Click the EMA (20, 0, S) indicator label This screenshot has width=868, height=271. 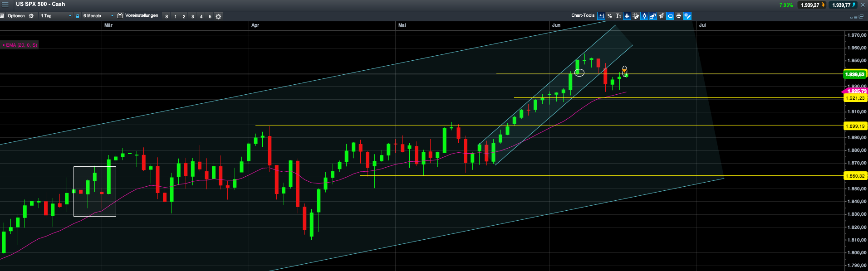[20, 45]
